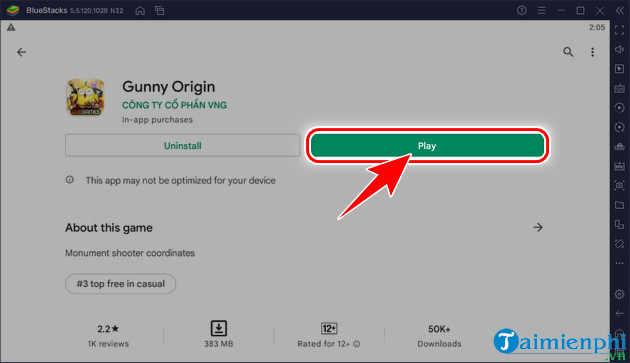Click the green Play button
Viewport: 630px width, 363px height.
[427, 146]
